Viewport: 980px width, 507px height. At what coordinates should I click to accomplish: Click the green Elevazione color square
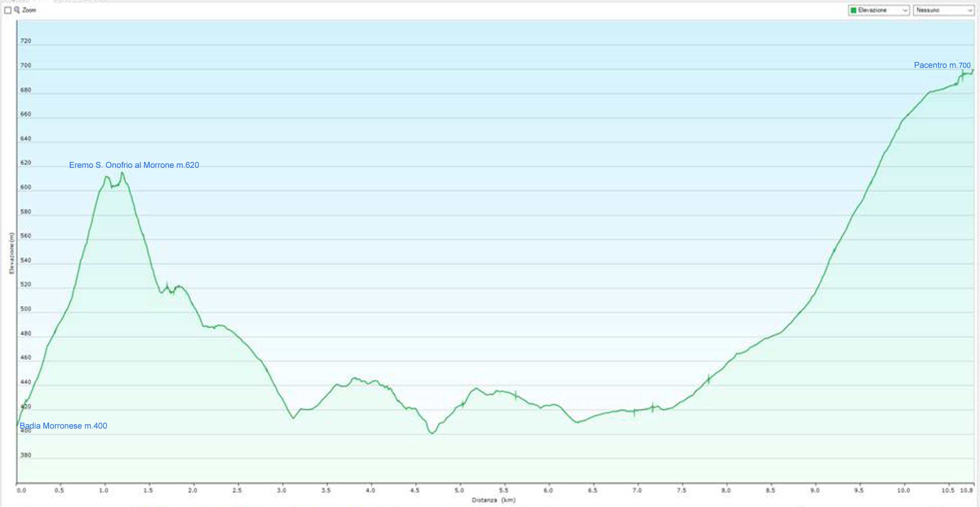point(853,10)
